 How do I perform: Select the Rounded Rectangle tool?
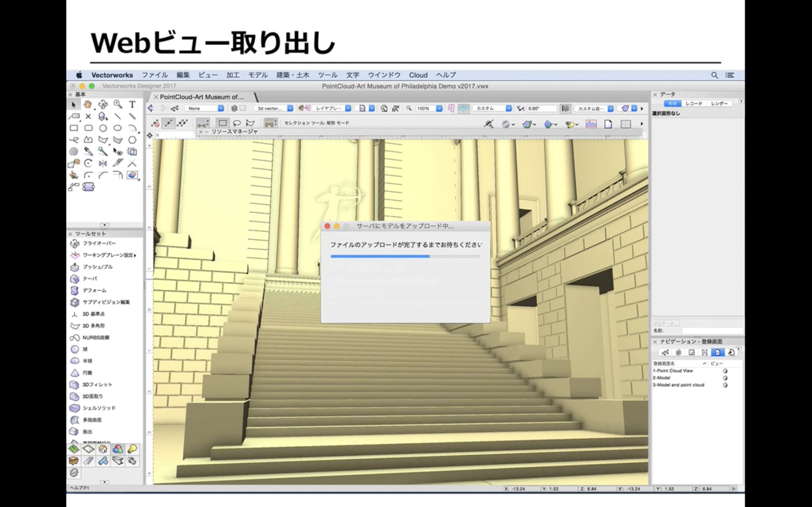(x=88, y=128)
